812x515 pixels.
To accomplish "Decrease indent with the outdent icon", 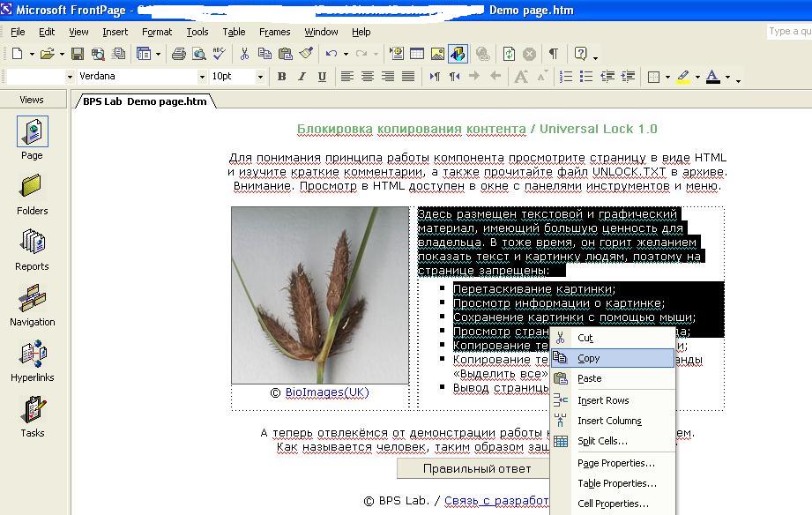I will pos(607,77).
